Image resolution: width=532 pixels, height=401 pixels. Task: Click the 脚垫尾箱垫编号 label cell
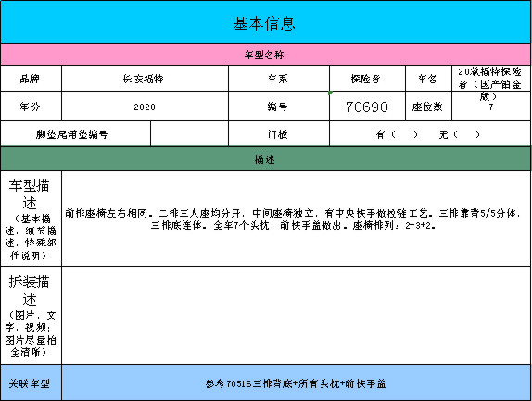(75, 134)
